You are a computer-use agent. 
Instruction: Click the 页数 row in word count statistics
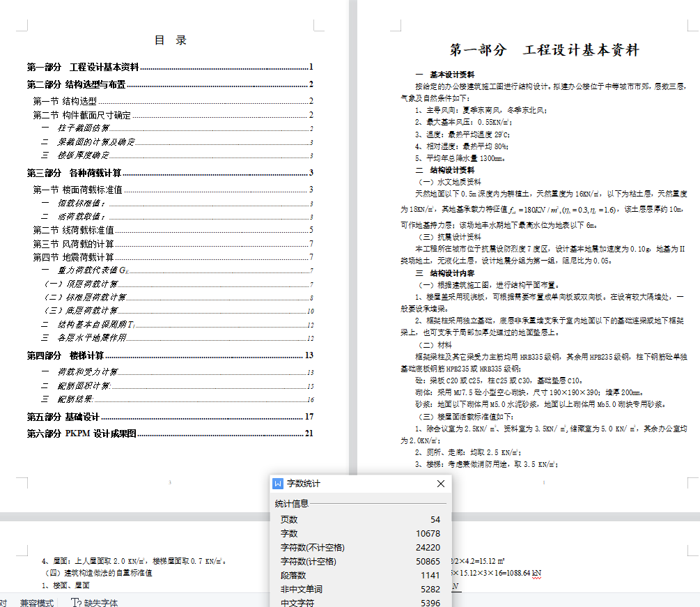click(x=359, y=520)
